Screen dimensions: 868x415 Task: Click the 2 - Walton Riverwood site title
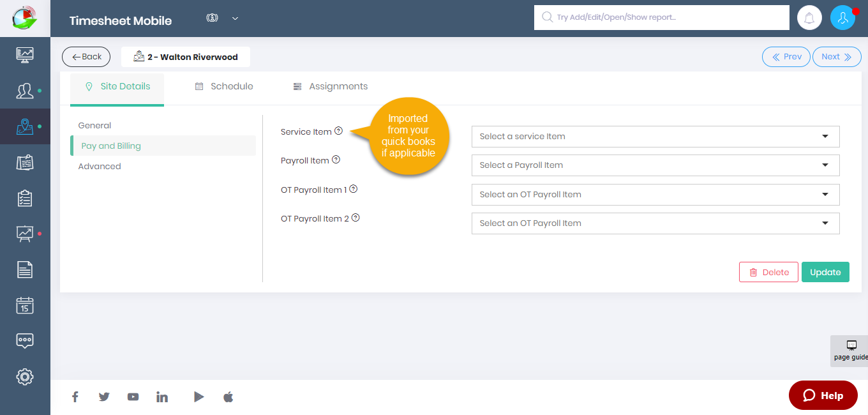[x=186, y=57]
